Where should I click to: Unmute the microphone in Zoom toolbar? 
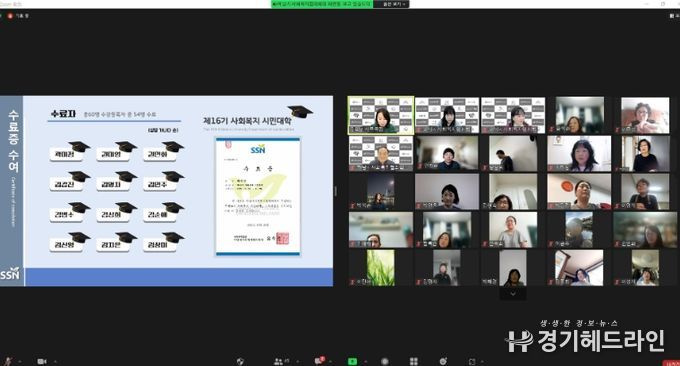[x=8, y=361]
